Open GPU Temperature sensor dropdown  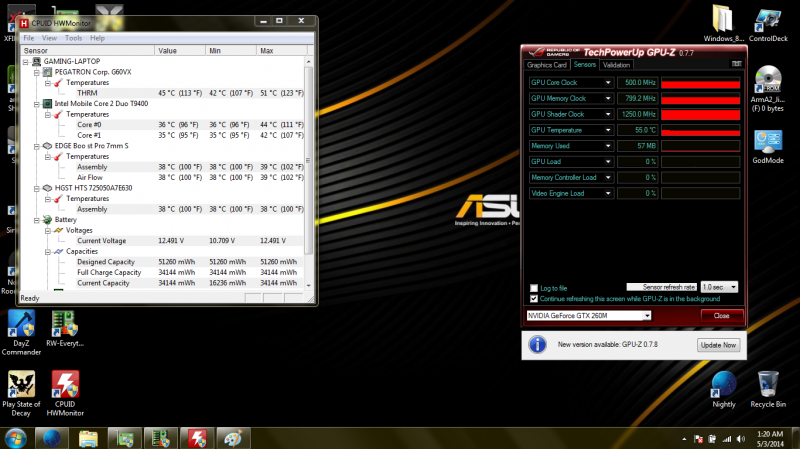[608, 130]
